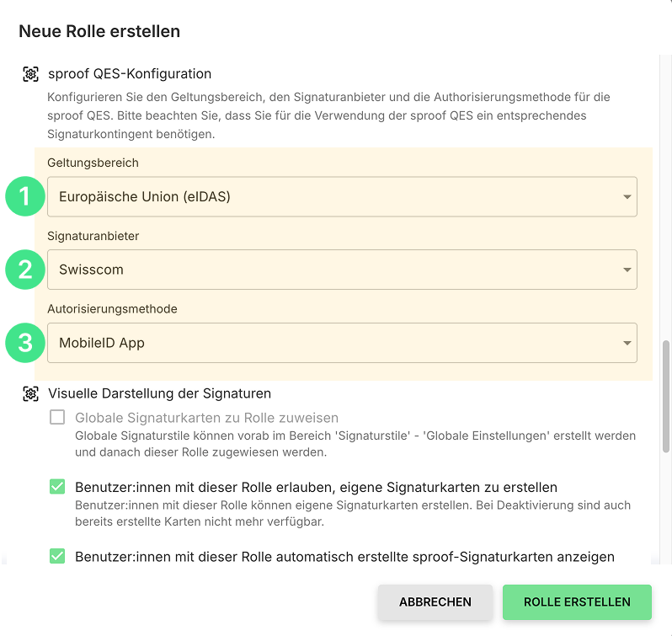Click the vertical scrollbar thumb
This screenshot has width=672, height=636.
[x=665, y=397]
